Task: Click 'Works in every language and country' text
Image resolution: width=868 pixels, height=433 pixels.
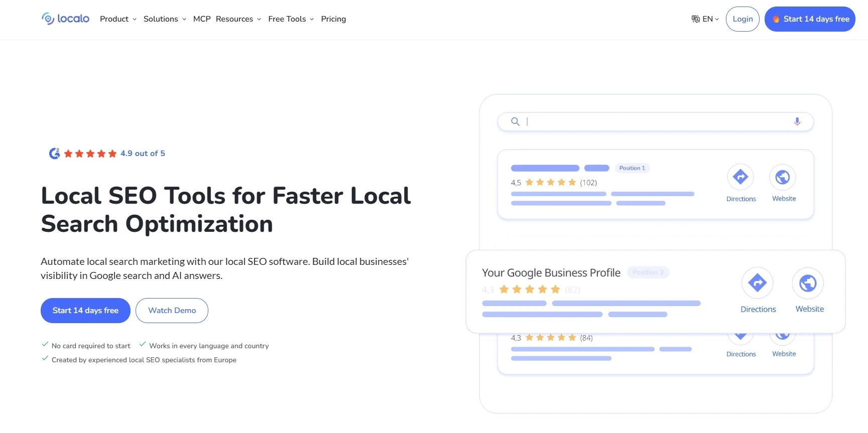Action: pos(209,346)
